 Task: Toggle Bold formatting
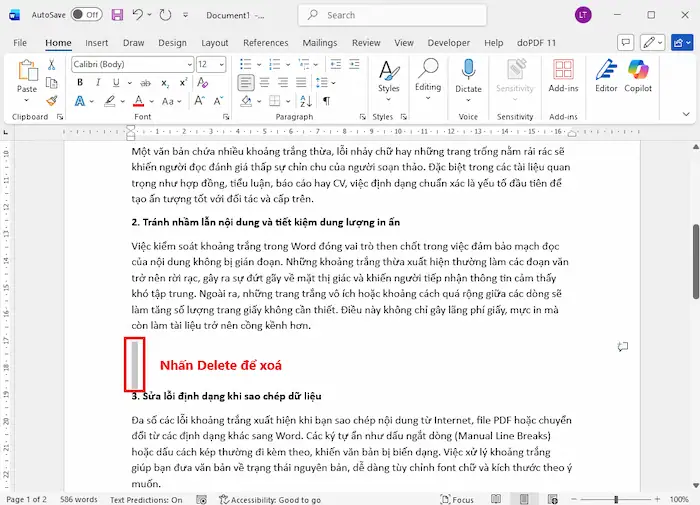coord(79,82)
